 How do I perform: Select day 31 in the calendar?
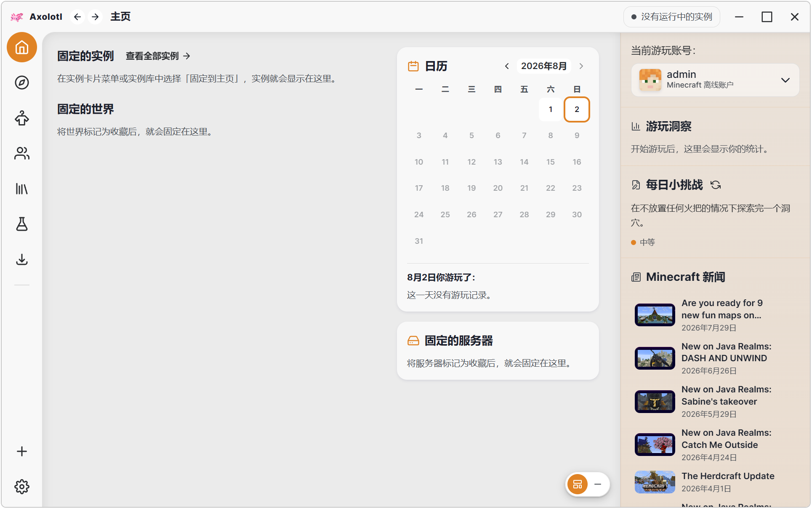[x=419, y=241]
